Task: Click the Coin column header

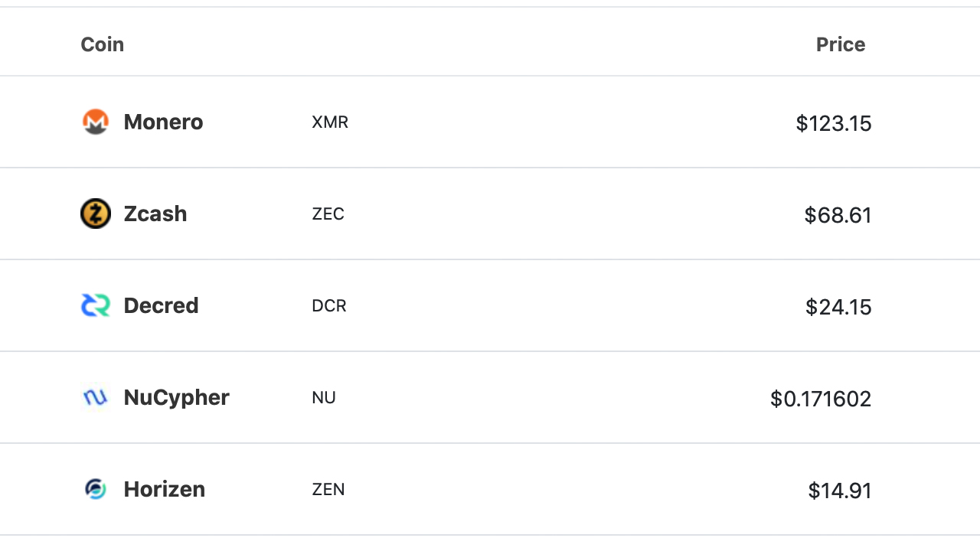Action: 102,44
